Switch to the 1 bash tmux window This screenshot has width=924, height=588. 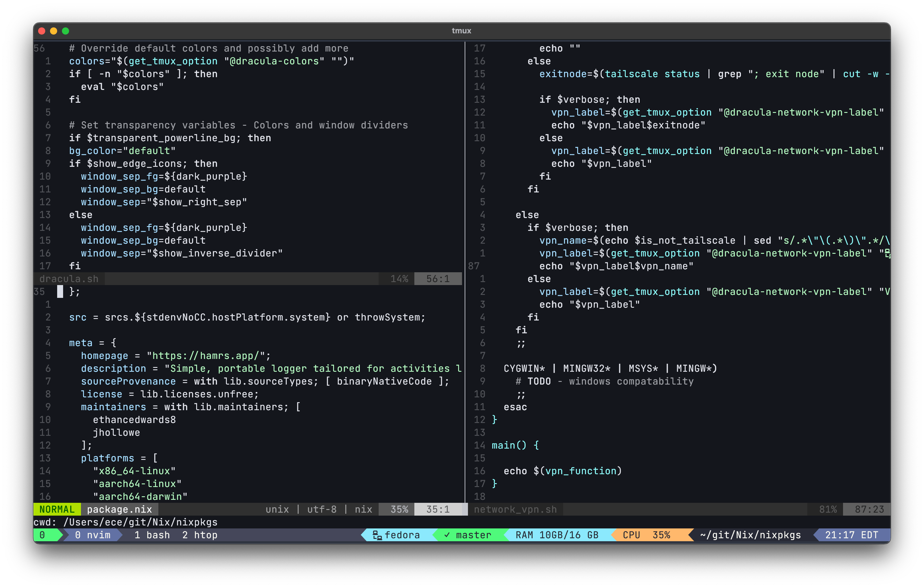tap(152, 535)
